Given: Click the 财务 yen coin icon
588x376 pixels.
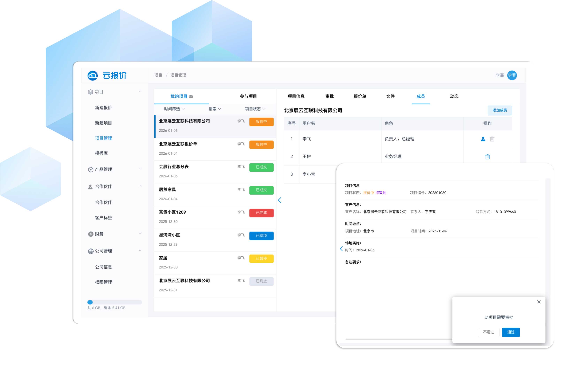Looking at the screenshot, I should (x=91, y=234).
